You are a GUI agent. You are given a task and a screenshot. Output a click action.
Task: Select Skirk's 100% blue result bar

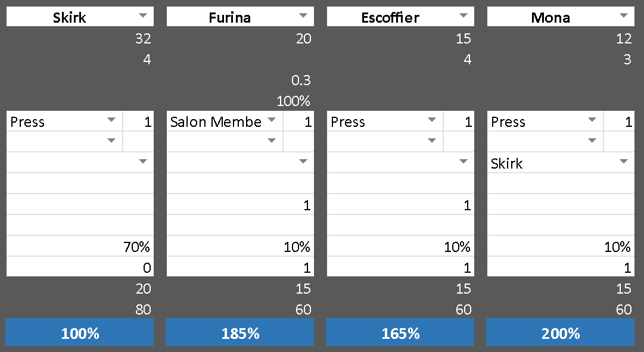(80, 332)
